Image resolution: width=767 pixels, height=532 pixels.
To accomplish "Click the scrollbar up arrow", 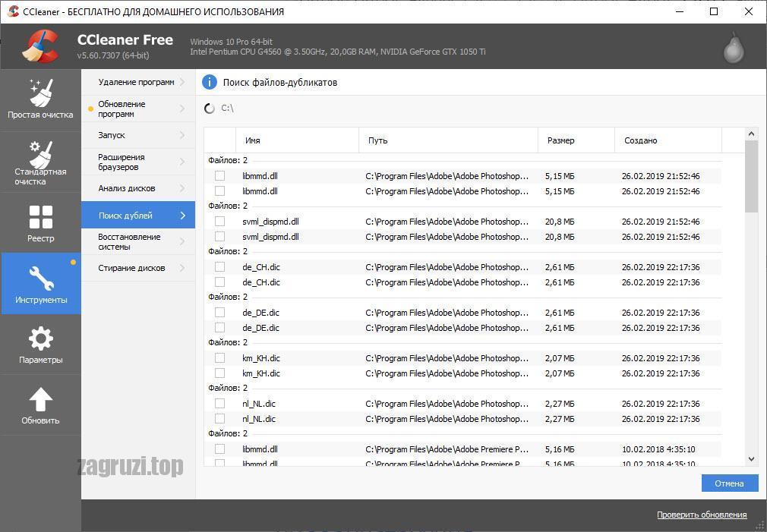I will coord(751,134).
